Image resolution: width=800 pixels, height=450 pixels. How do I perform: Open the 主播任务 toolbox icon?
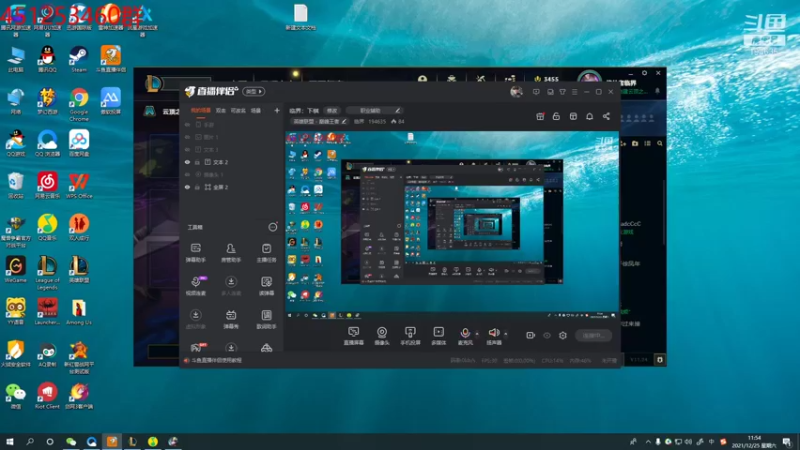point(266,253)
